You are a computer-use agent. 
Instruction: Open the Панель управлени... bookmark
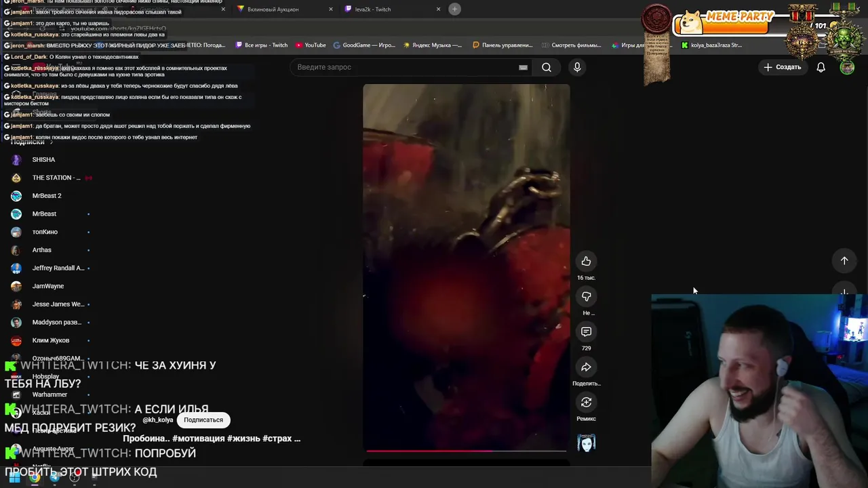(502, 45)
